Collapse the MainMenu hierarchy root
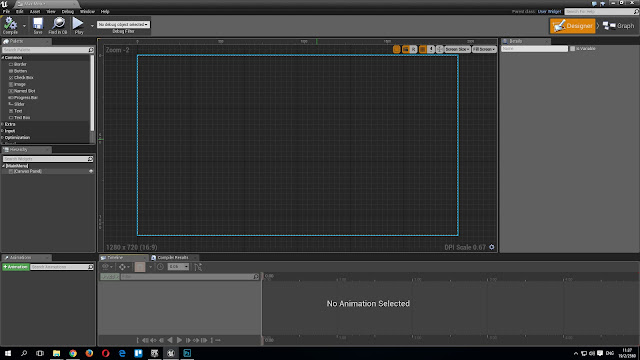The width and height of the screenshot is (640, 360). 3,166
